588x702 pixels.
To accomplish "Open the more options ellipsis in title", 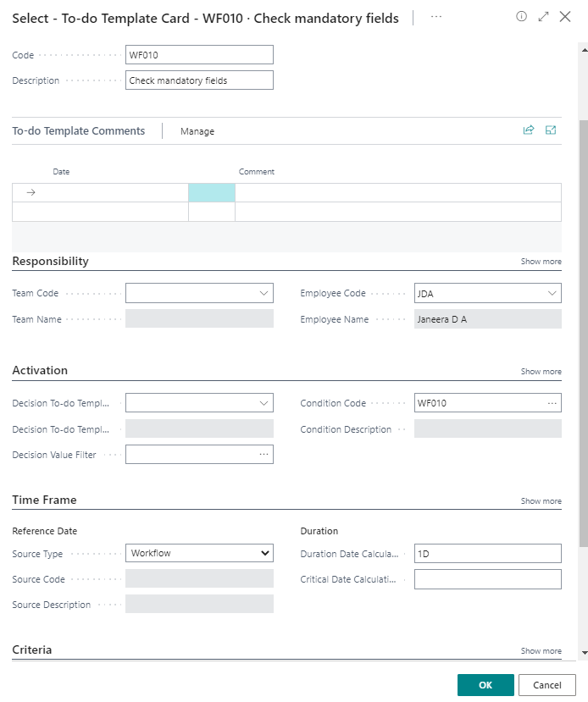I will click(436, 17).
